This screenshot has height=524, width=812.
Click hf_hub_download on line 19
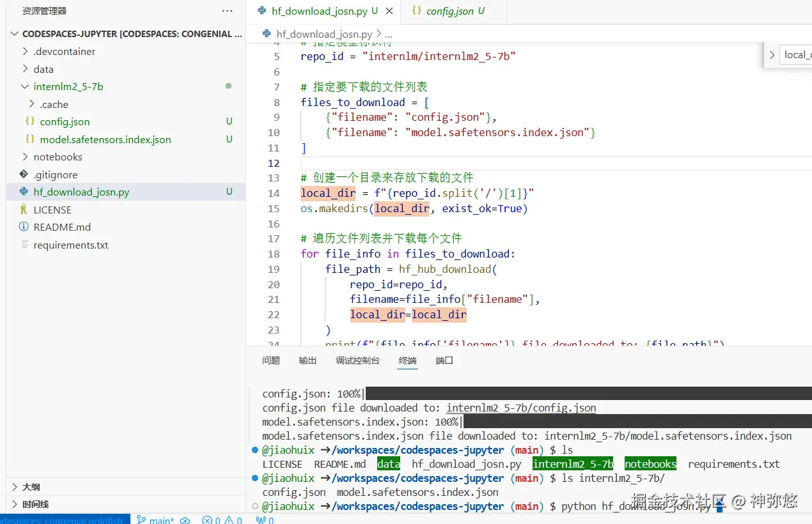[x=446, y=269]
